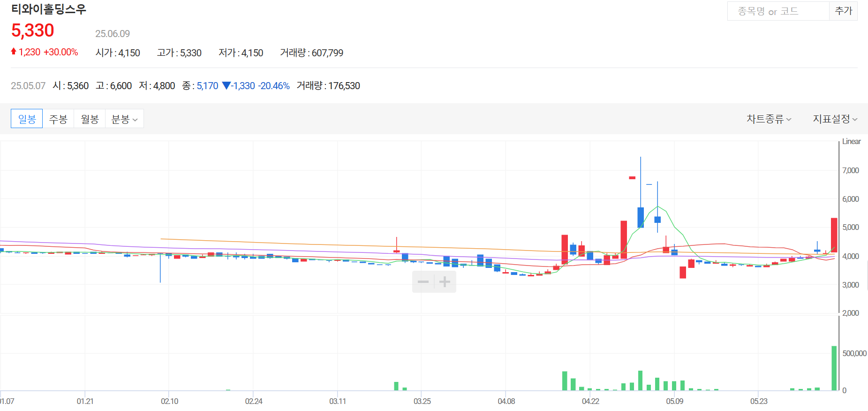The width and height of the screenshot is (868, 411).
Task: Click the 7,000 price axis label
Action: tap(851, 170)
